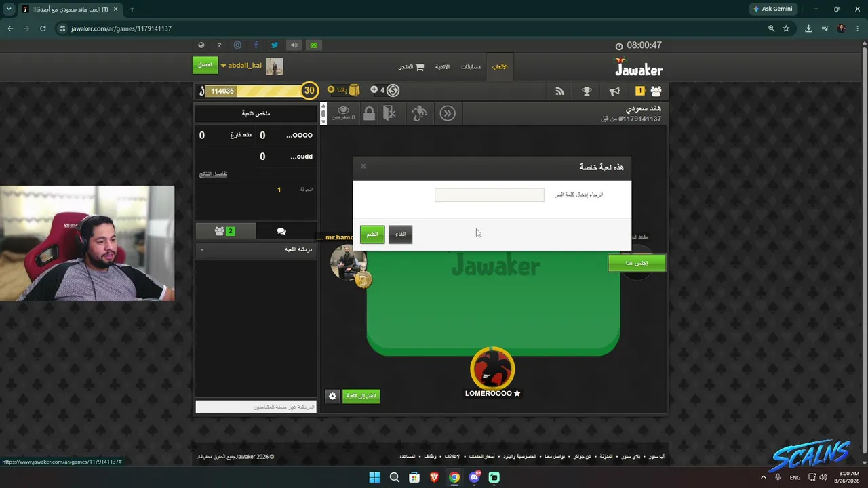
Task: Open the أسعار الخدمات service prices footer link
Action: click(481, 457)
